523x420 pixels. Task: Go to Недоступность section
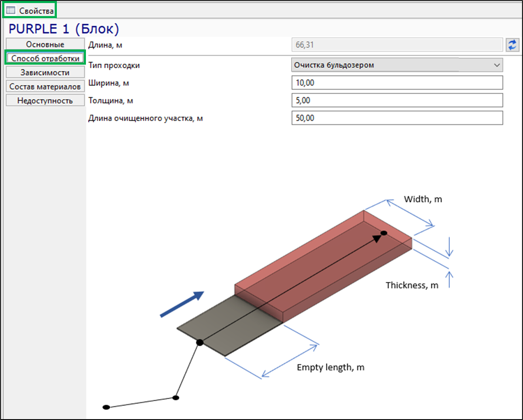pyautogui.click(x=45, y=101)
